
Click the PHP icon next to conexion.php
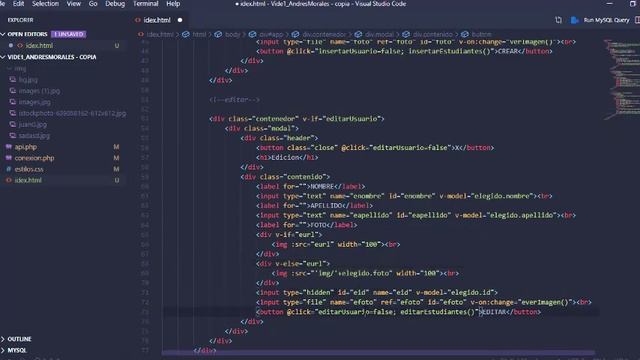point(9,158)
